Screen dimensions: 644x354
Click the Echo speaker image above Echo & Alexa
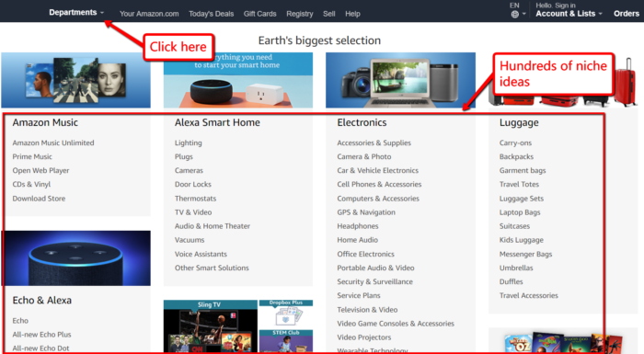(x=76, y=257)
